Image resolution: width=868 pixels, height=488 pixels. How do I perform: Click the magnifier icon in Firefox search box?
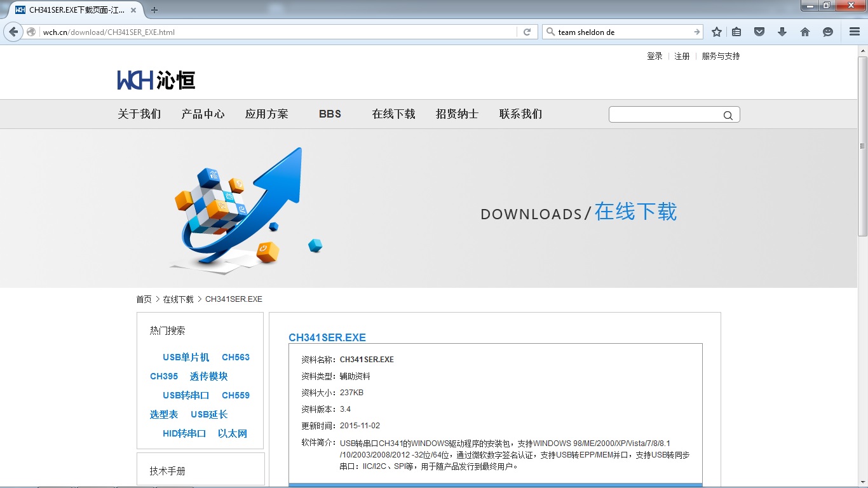[550, 32]
